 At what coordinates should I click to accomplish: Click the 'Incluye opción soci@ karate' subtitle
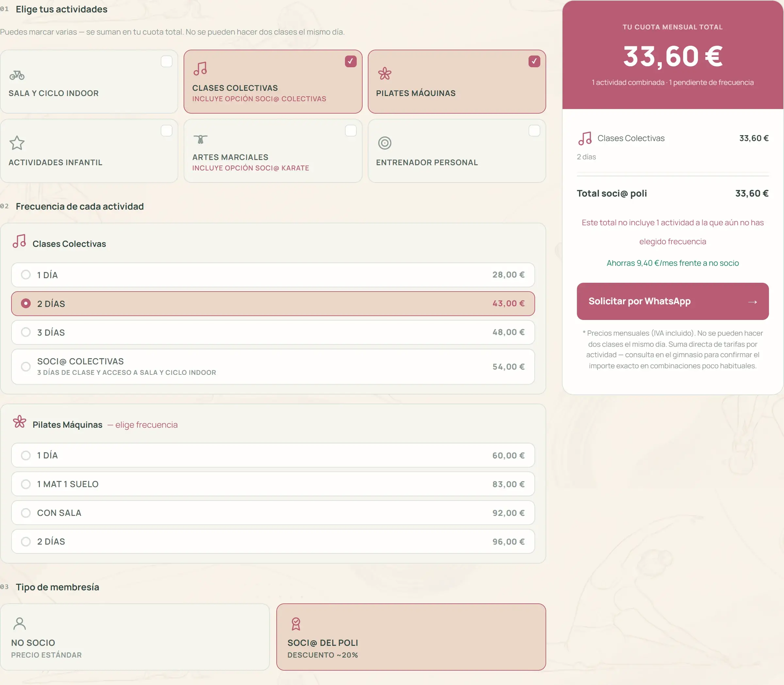[x=251, y=168]
